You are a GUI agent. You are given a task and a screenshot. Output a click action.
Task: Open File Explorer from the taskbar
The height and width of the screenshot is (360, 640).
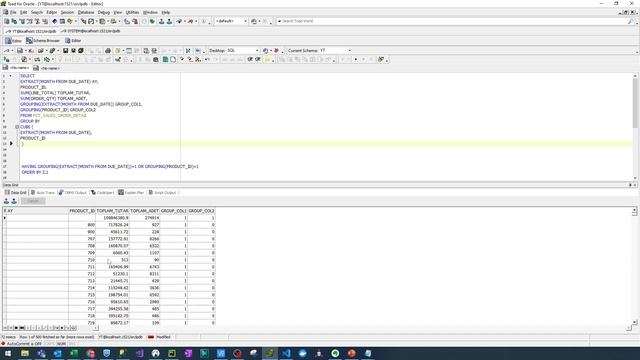pos(25,353)
